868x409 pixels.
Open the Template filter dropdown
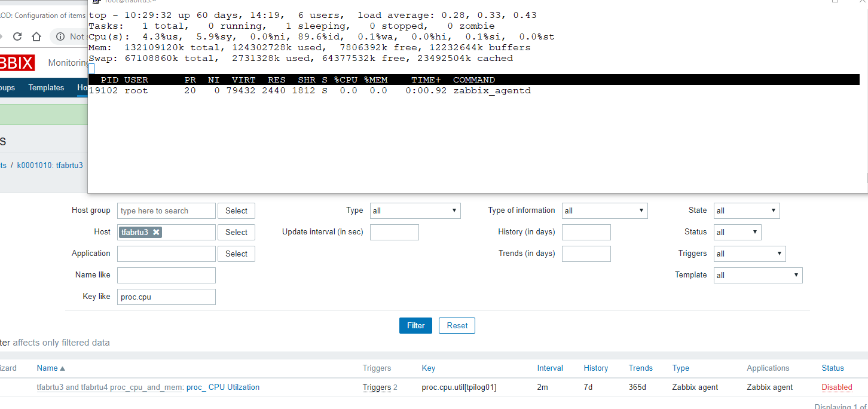pyautogui.click(x=758, y=275)
